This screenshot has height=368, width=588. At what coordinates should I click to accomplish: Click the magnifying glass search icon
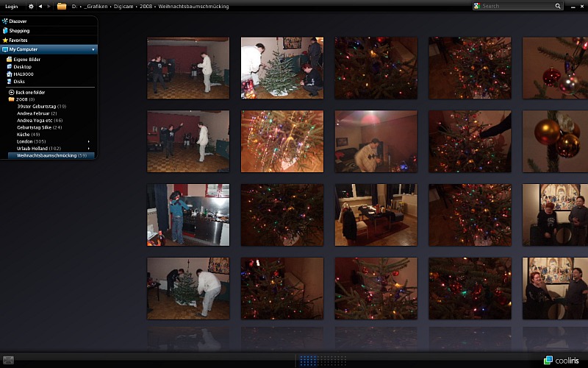[559, 6]
